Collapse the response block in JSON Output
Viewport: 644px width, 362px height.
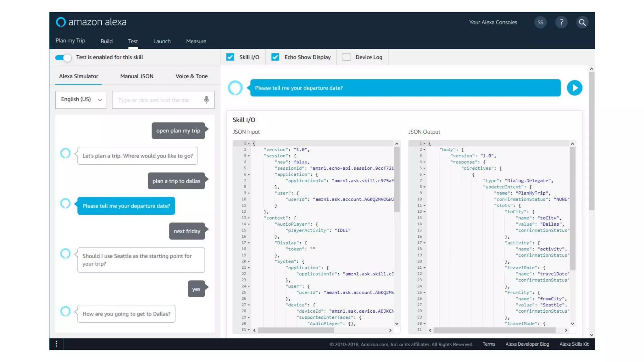425,162
